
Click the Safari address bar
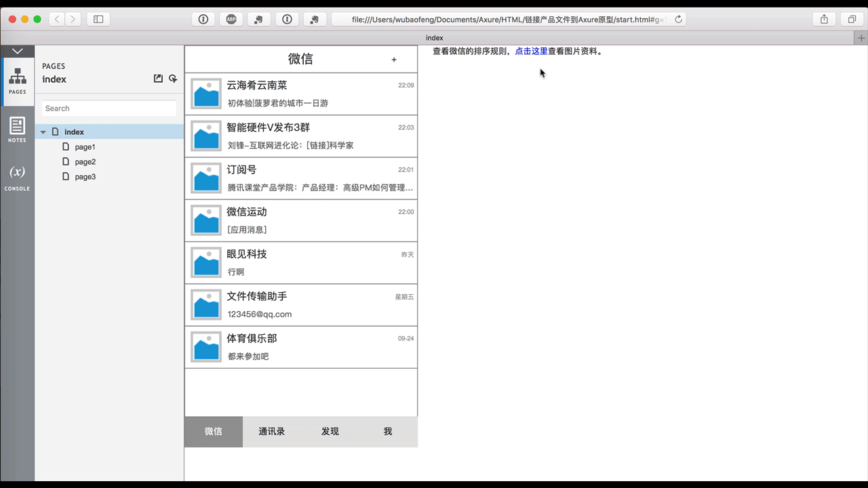click(x=509, y=20)
